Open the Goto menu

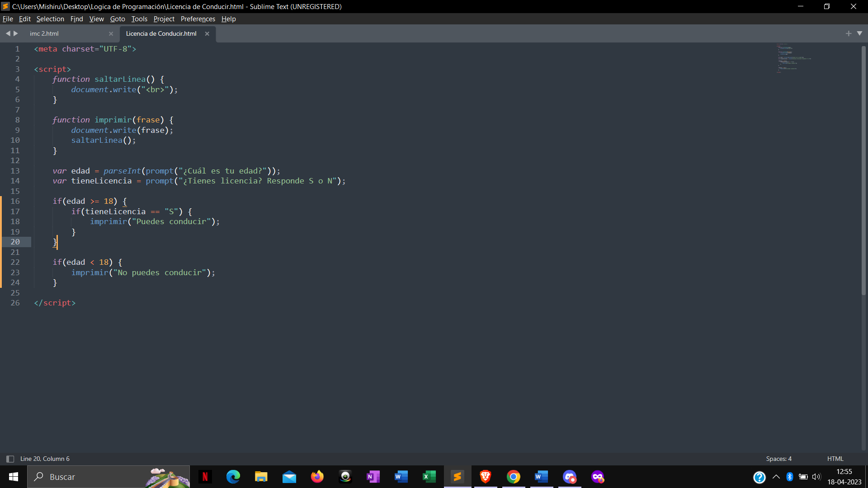coord(118,19)
